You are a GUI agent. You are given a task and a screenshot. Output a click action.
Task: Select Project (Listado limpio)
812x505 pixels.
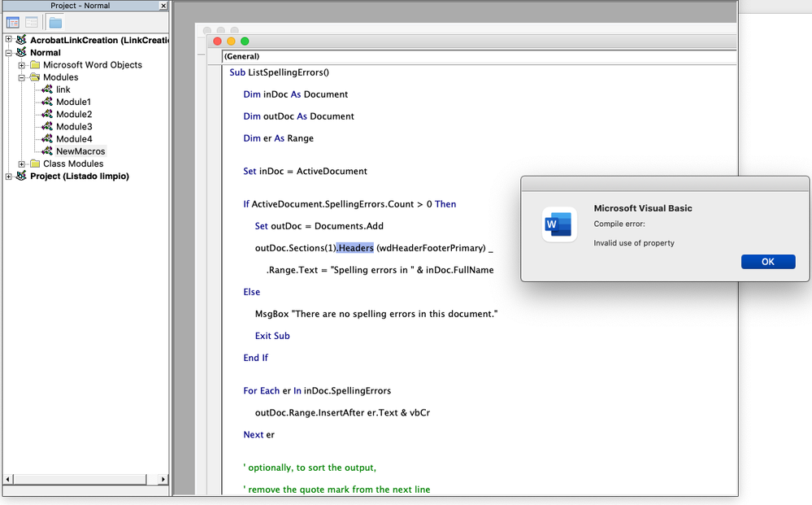point(79,176)
